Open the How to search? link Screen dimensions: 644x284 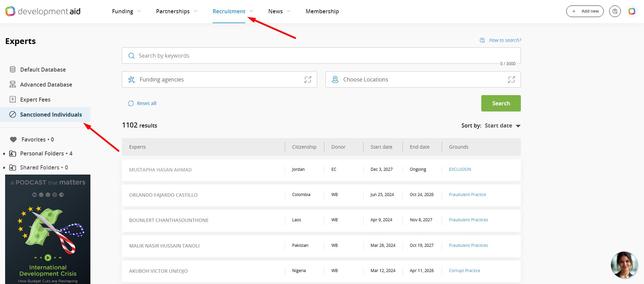click(504, 40)
